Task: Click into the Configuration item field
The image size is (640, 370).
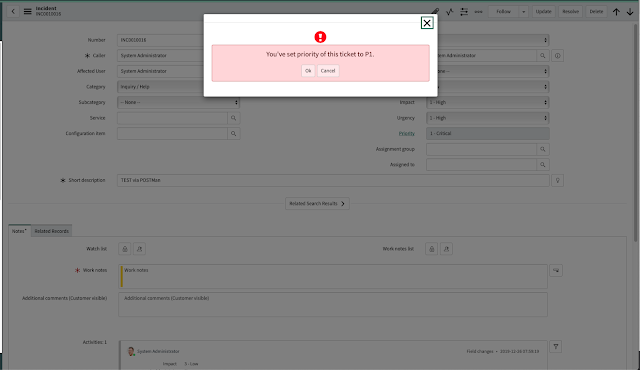Action: [172, 133]
